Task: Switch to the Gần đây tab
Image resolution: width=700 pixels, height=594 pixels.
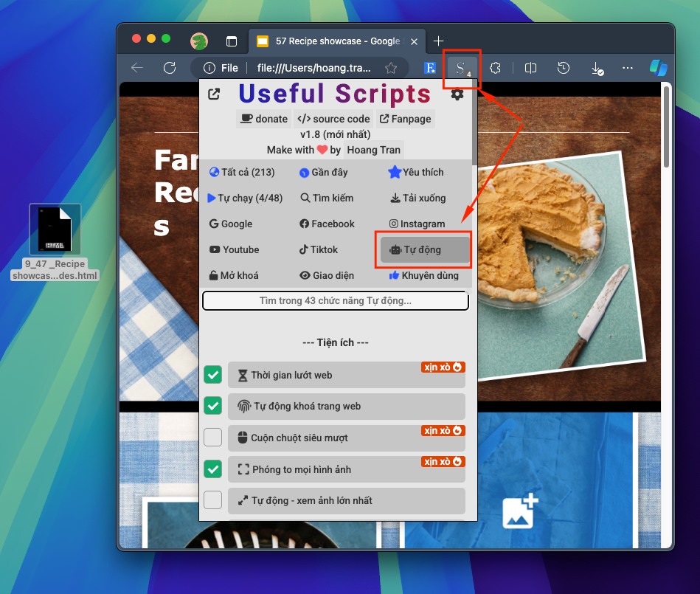Action: point(324,173)
